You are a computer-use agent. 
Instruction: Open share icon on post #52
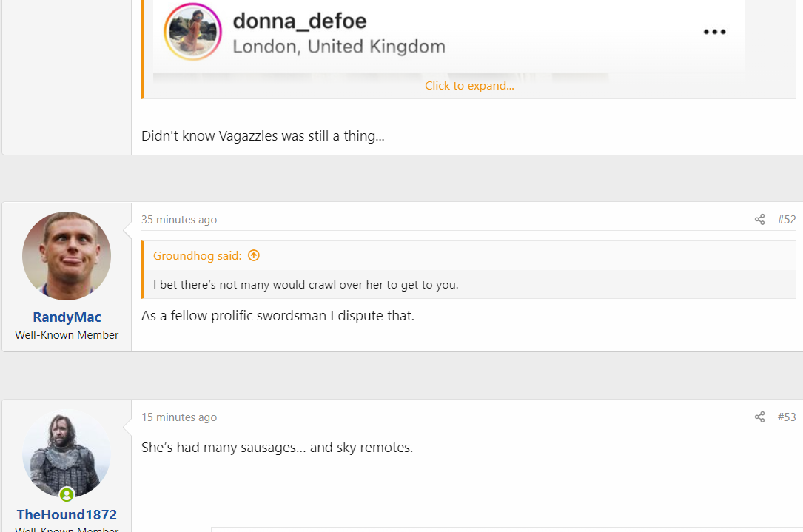(759, 220)
